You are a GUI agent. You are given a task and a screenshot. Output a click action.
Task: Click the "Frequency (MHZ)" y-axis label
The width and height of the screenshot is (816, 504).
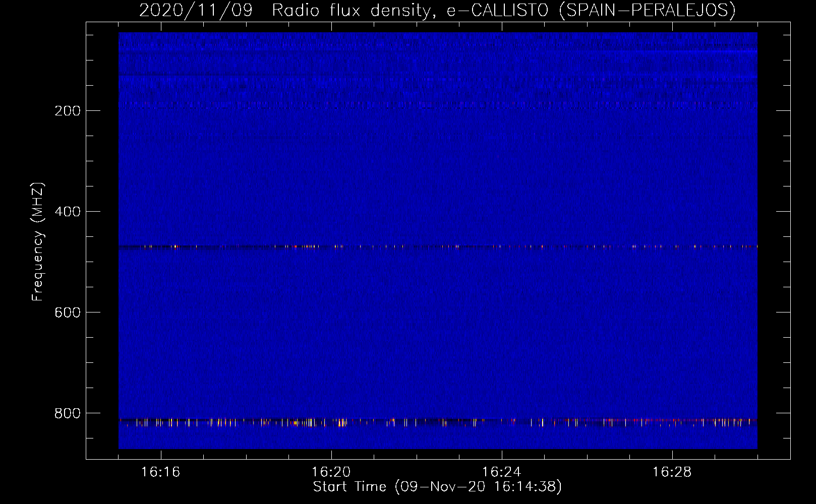(38, 242)
